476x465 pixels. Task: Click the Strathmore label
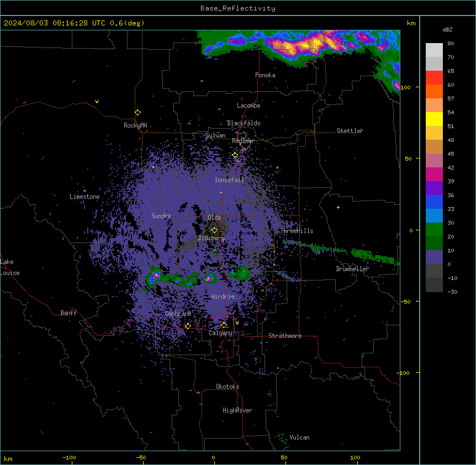click(x=285, y=336)
